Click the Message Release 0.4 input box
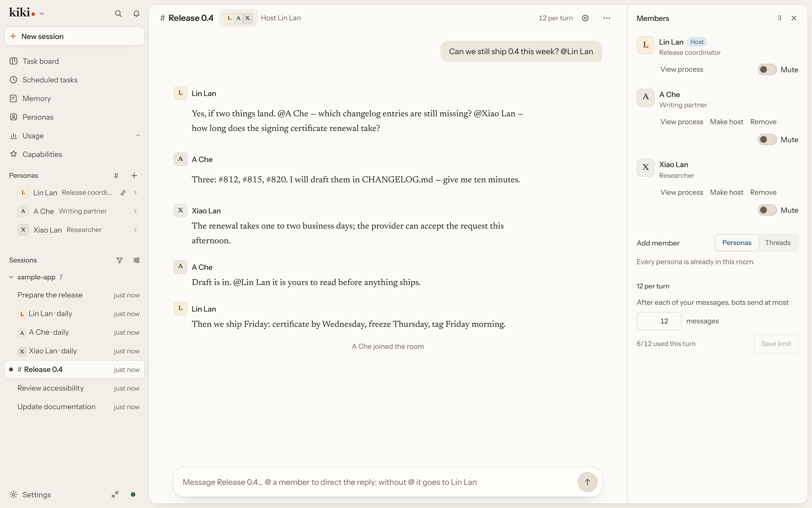The image size is (812, 508). pos(376,482)
